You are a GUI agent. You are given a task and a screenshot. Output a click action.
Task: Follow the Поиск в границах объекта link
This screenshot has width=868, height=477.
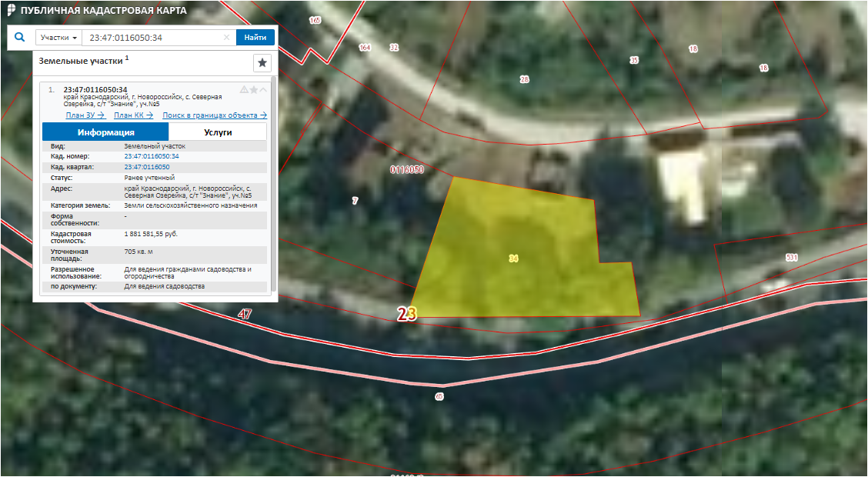(x=215, y=115)
